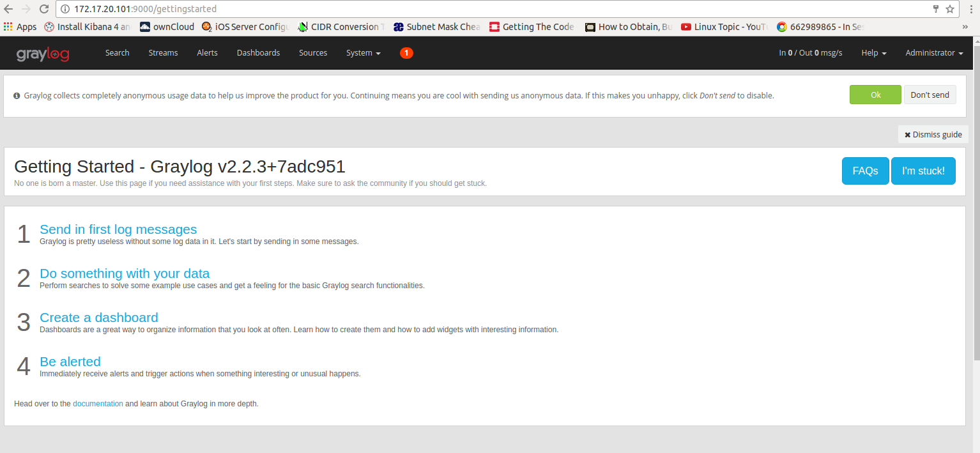Dismiss the getting started guide
The image size is (980, 453).
click(933, 134)
